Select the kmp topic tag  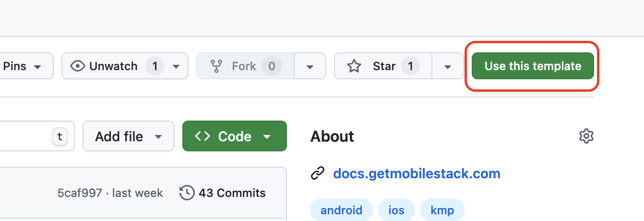pyautogui.click(x=442, y=210)
